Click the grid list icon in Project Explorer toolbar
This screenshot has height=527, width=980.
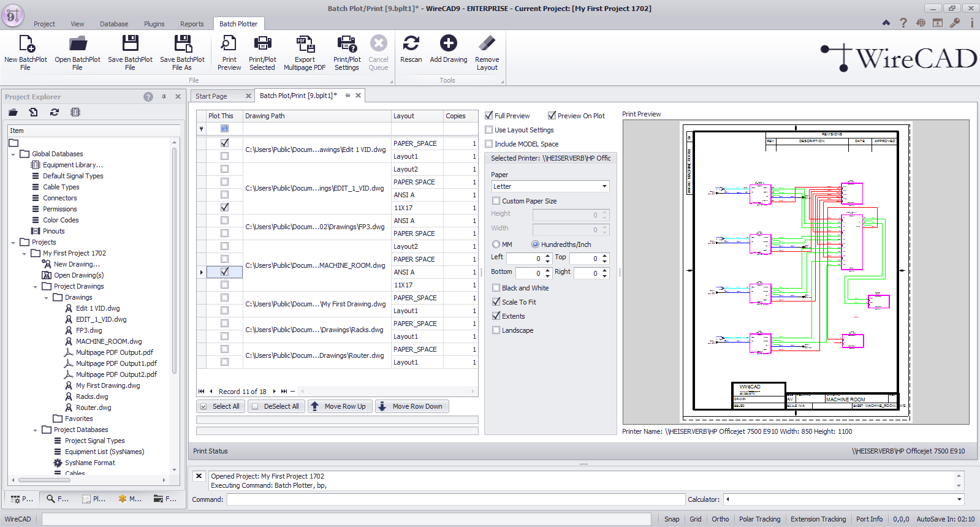coord(75,112)
